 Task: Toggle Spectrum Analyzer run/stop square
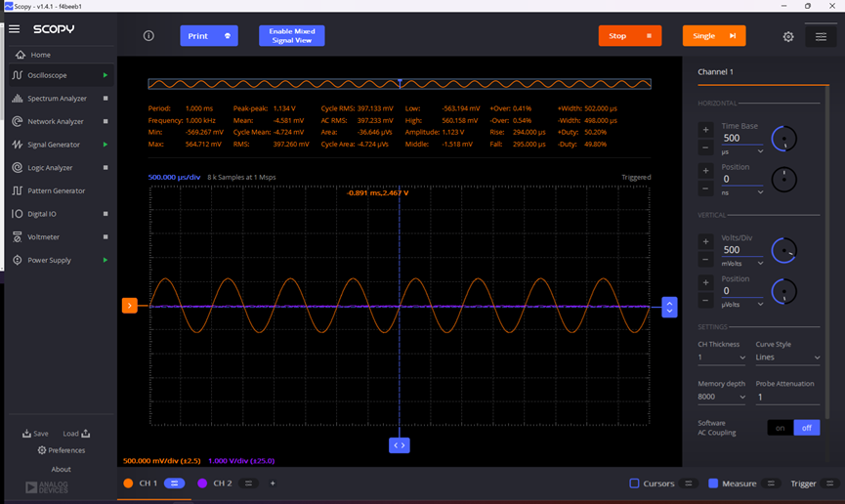[106, 98]
